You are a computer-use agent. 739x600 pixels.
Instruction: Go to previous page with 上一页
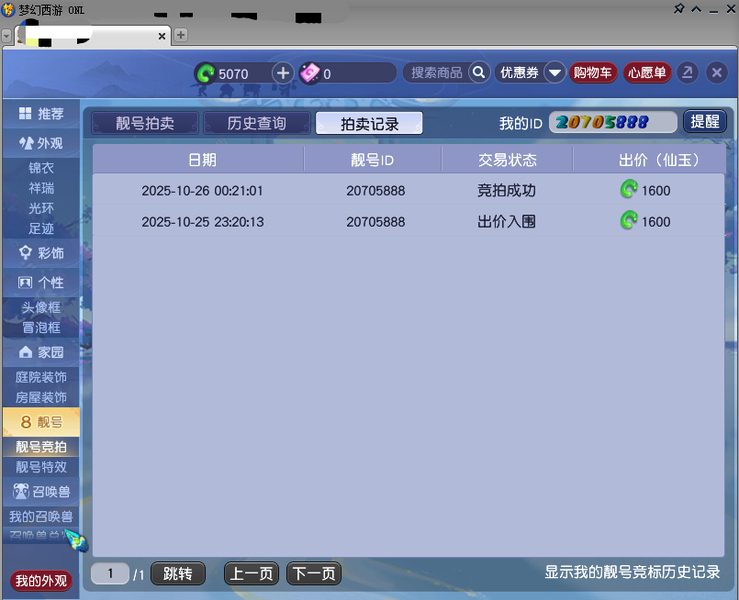click(251, 574)
